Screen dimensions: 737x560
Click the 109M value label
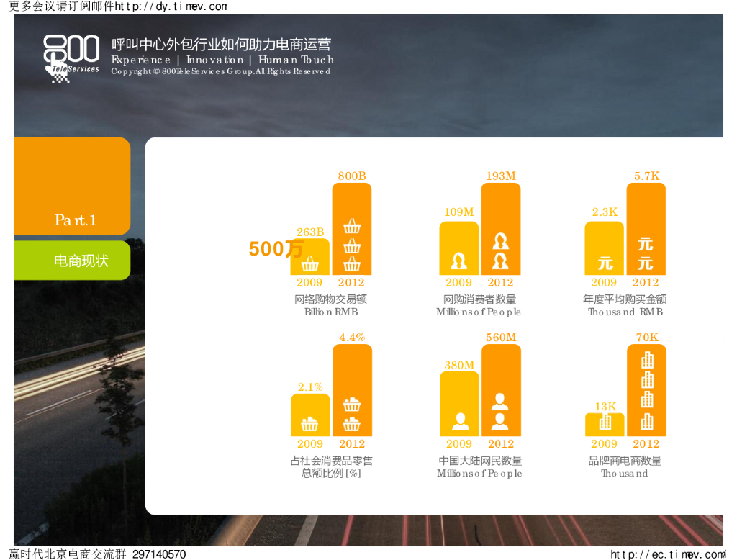point(459,212)
